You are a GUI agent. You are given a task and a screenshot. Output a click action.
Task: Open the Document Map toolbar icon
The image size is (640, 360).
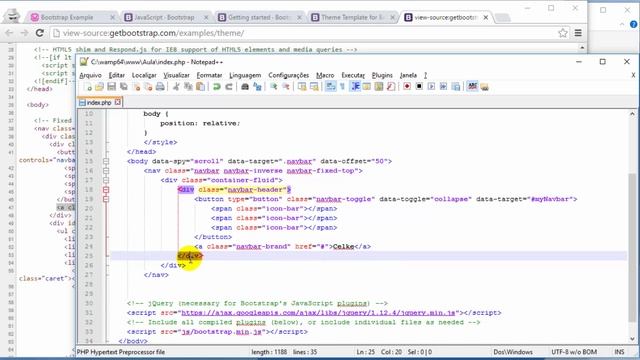coord(379,87)
